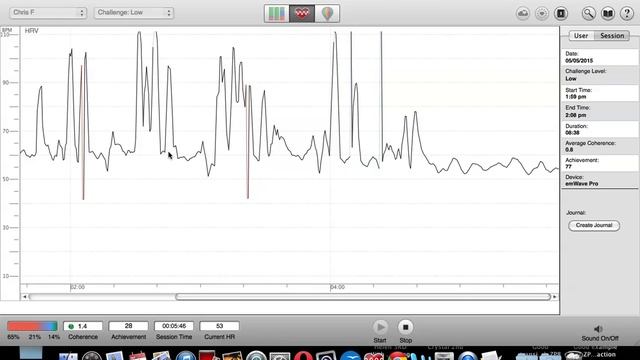Viewport: 640px width, 360px height.
Task: Select the heart rhythm HRV view
Action: [302, 13]
